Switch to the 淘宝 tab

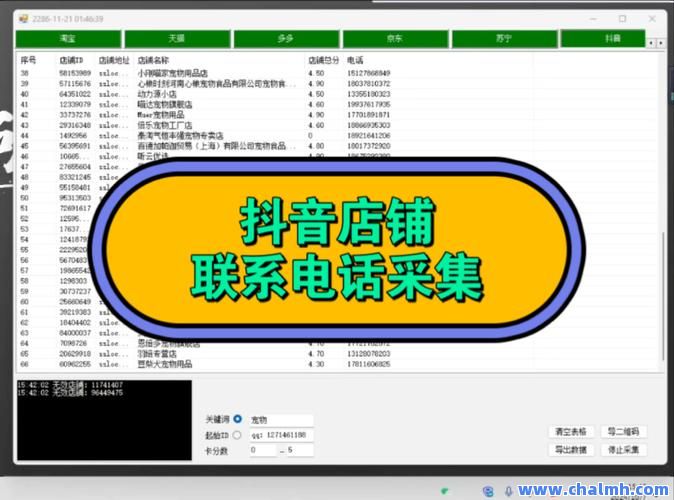(x=68, y=38)
